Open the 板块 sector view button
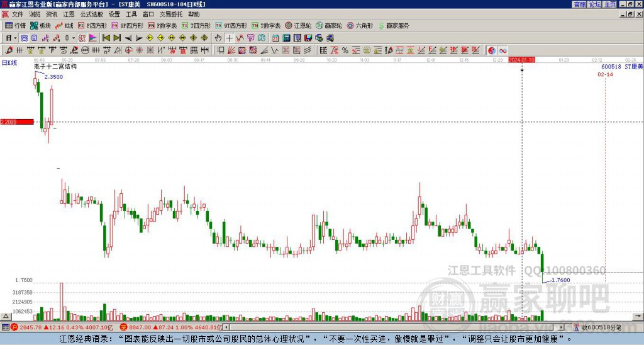The image size is (644, 345). (x=40, y=25)
